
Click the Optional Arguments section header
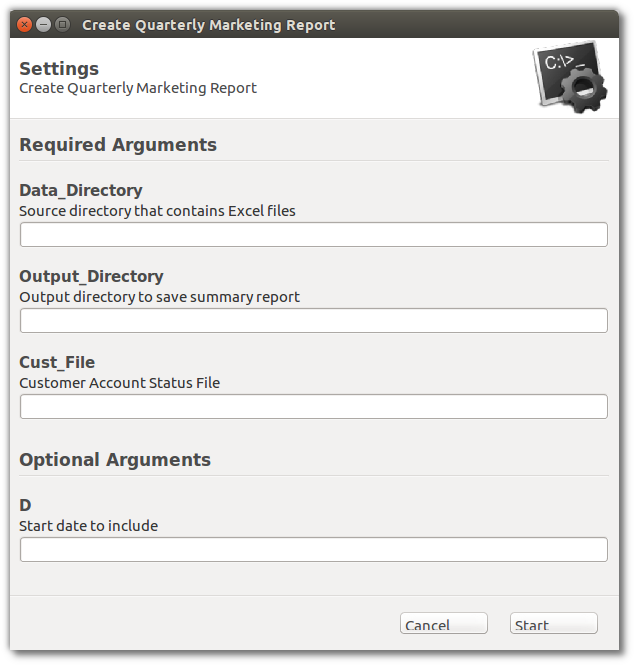click(115, 460)
